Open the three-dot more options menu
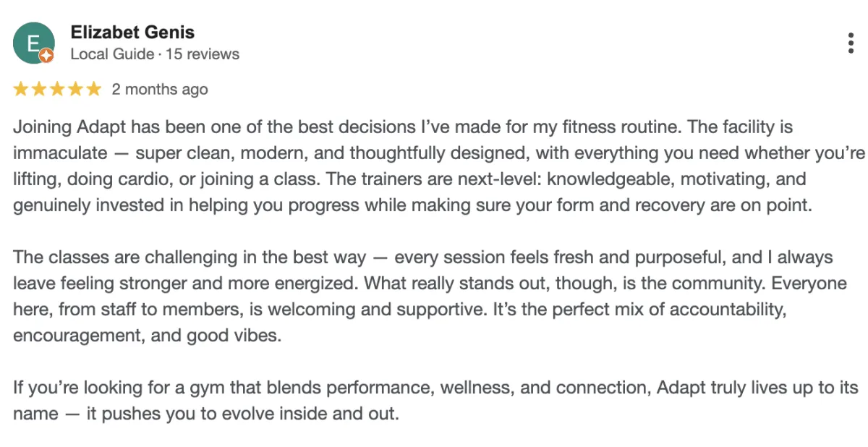The image size is (868, 447). (x=851, y=43)
